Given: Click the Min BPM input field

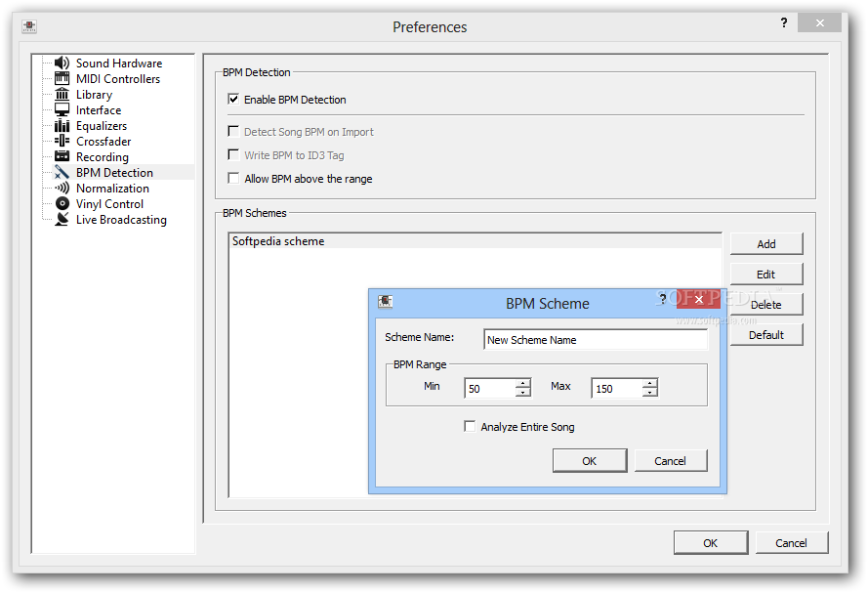Looking at the screenshot, I should tap(490, 388).
